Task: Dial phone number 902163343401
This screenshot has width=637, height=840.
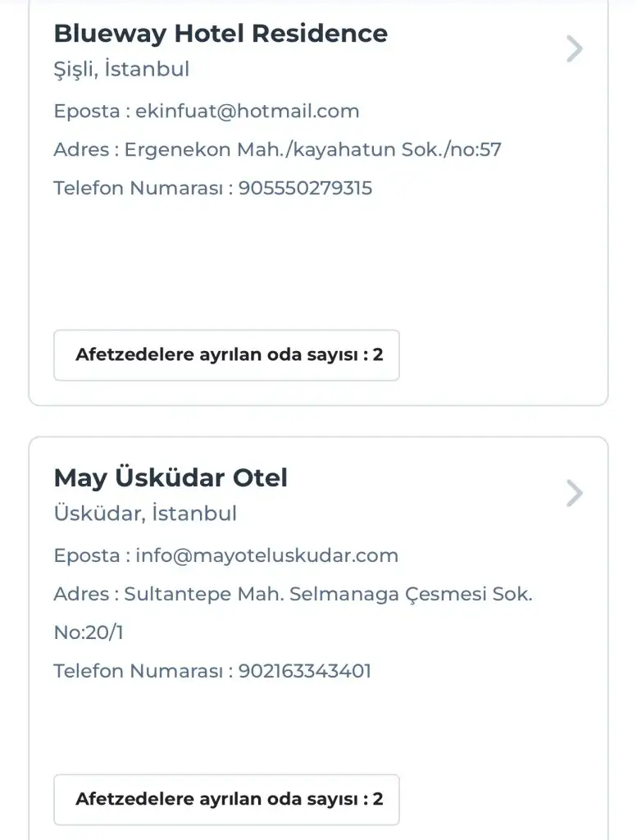Action: [305, 671]
